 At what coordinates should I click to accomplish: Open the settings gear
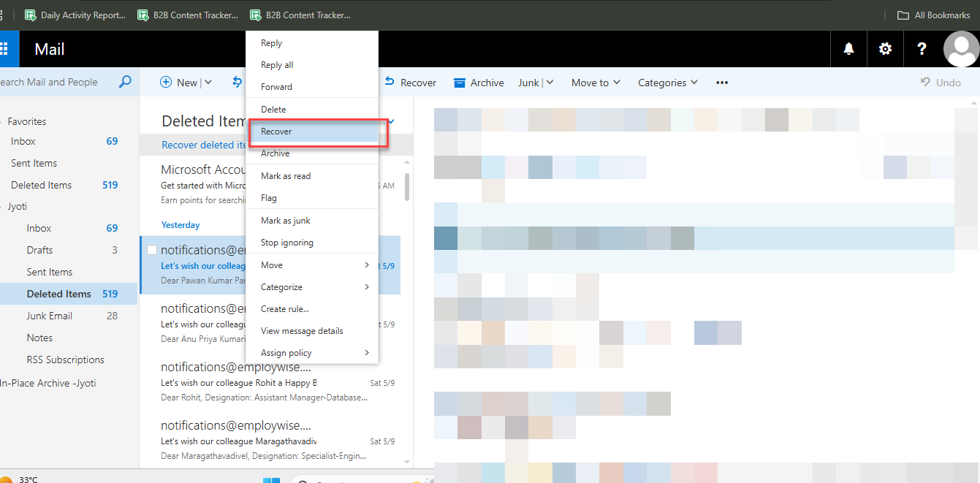pos(885,49)
